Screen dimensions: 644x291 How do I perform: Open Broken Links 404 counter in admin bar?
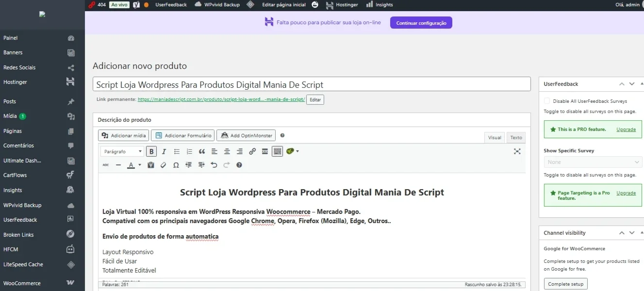click(98, 5)
